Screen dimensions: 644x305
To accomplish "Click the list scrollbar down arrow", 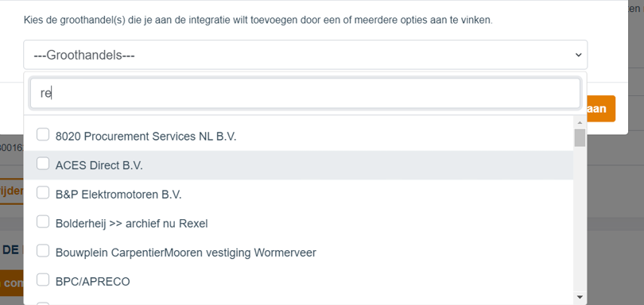I will click(x=580, y=297).
